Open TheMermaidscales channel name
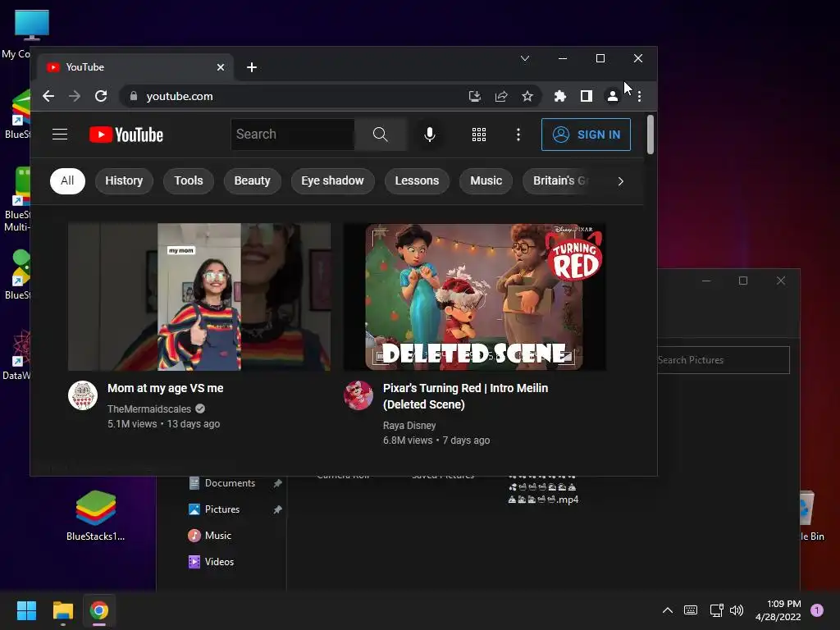Image resolution: width=840 pixels, height=630 pixels. [x=149, y=409]
